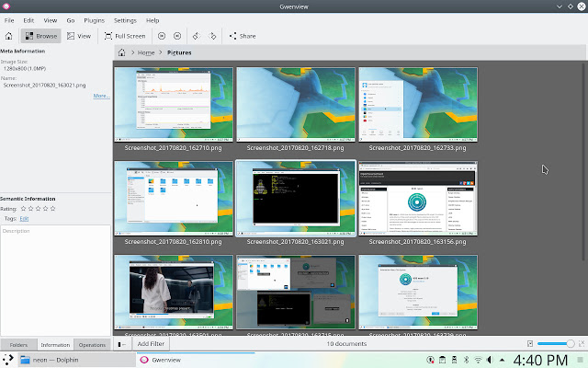The image size is (588, 368).
Task: Select thumbnail Screenshot_20170820_163156.png
Action: (418, 199)
